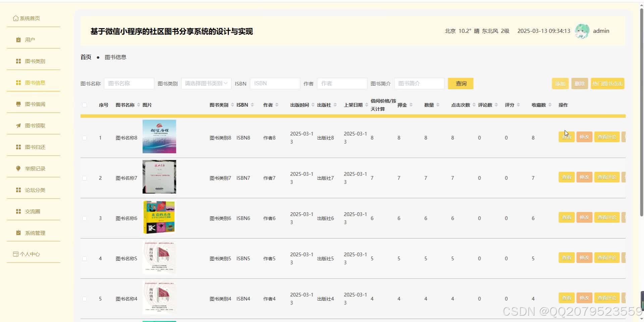Toggle the select-all checkbox in table header

pyautogui.click(x=85, y=105)
